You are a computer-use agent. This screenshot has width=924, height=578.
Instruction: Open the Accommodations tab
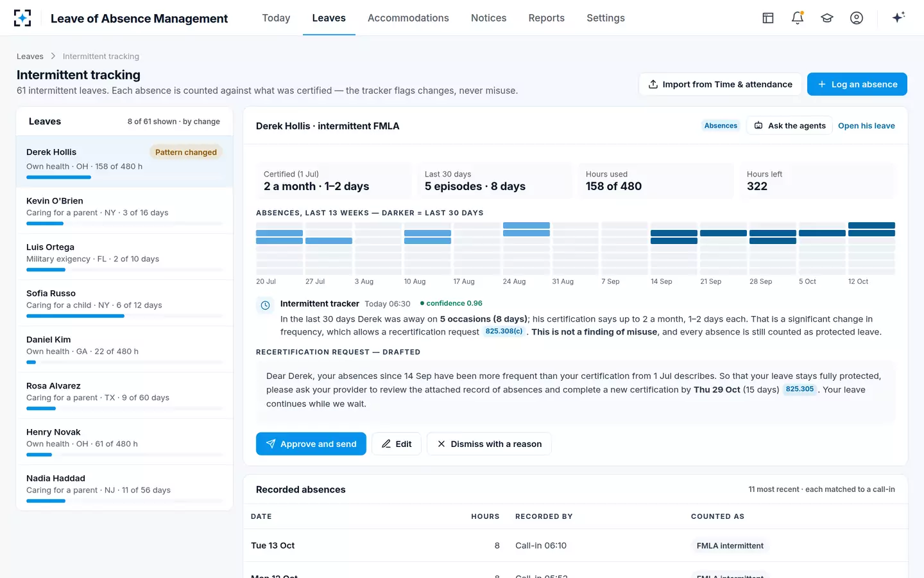[x=408, y=18]
